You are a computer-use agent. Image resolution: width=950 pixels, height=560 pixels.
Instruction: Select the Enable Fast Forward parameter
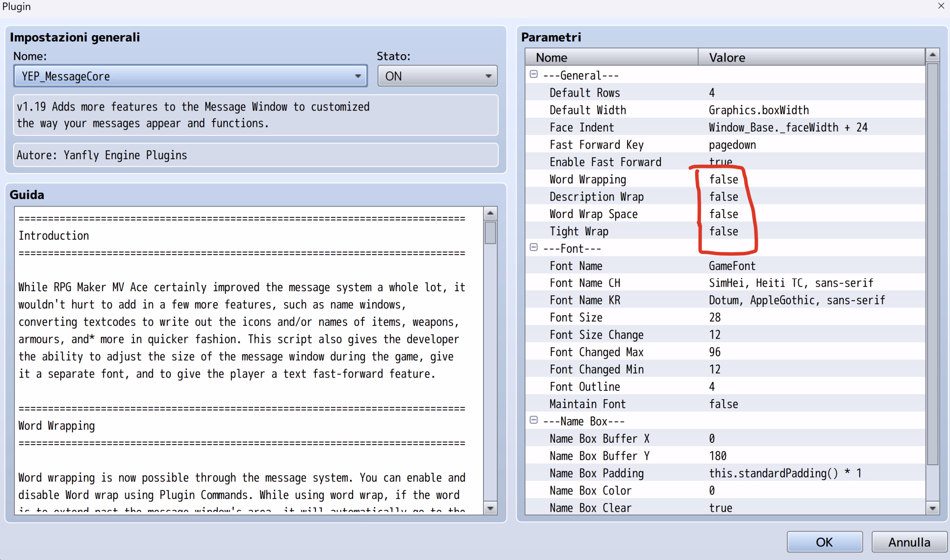click(x=605, y=162)
